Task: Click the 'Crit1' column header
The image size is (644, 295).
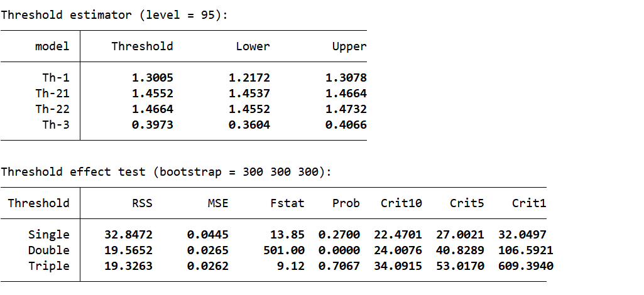Action: [529, 203]
